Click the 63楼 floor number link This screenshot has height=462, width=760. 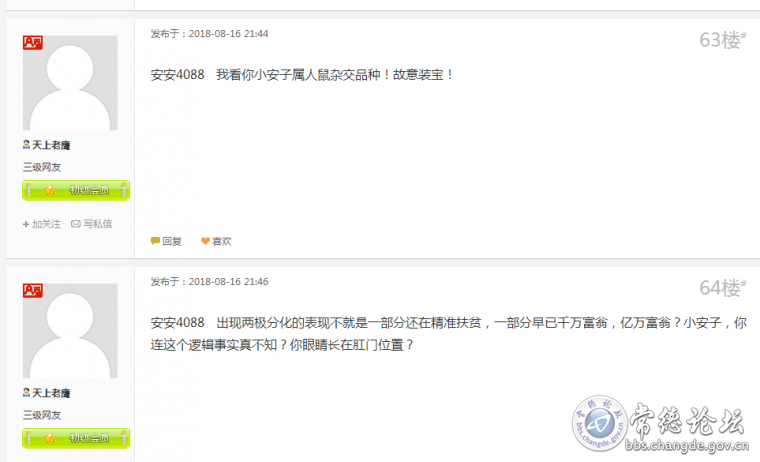click(x=722, y=40)
